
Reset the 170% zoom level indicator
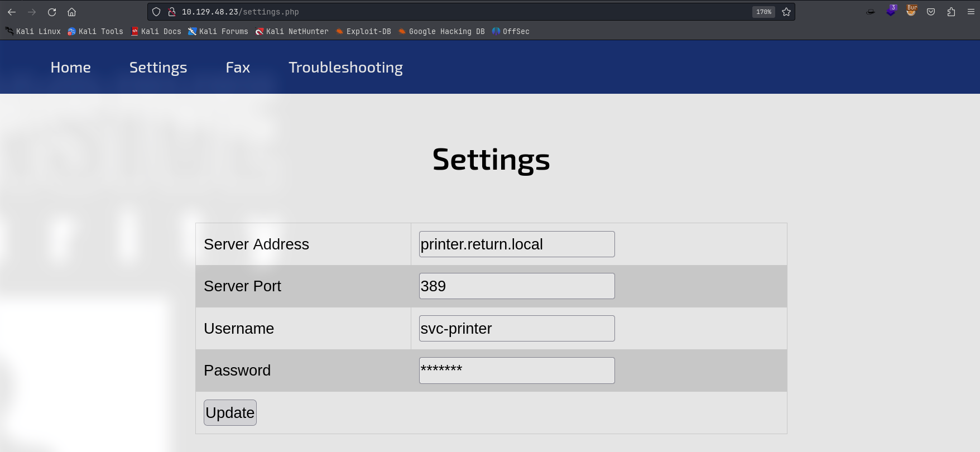pyautogui.click(x=763, y=12)
